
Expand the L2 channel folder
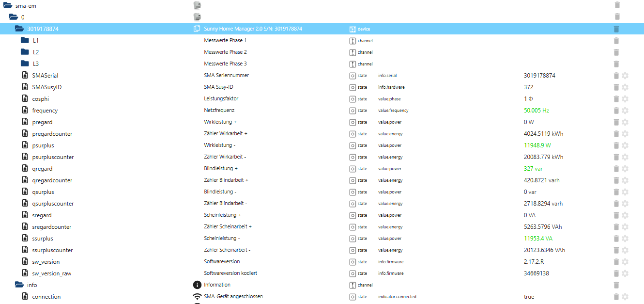25,52
